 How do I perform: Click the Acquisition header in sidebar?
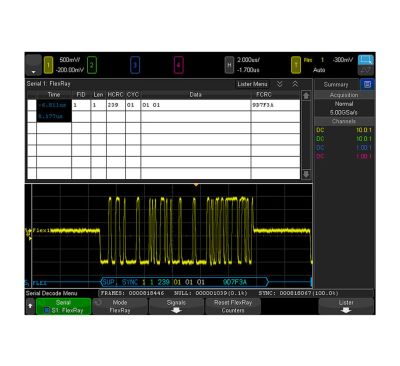point(344,95)
